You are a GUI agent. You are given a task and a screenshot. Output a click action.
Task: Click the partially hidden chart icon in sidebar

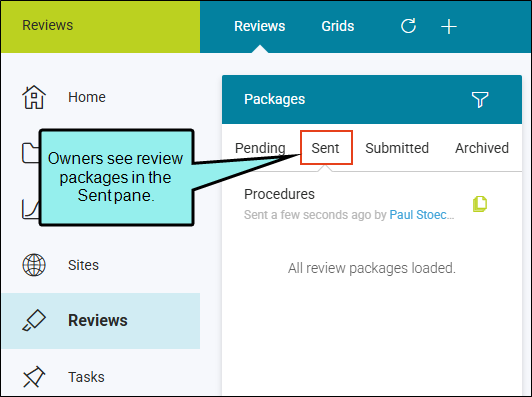[x=31, y=209]
